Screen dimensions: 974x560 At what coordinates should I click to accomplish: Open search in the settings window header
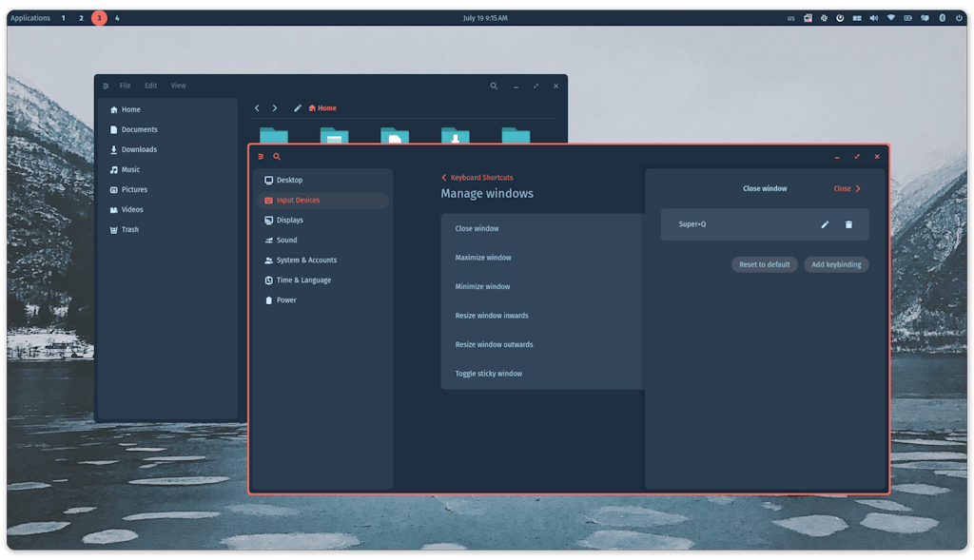(277, 157)
